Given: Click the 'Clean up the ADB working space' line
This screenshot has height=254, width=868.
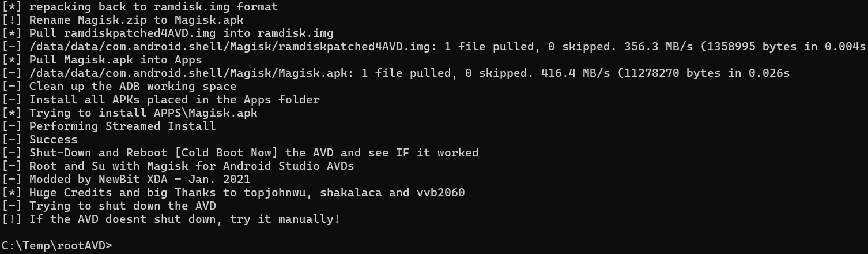Looking at the screenshot, I should 119,87.
